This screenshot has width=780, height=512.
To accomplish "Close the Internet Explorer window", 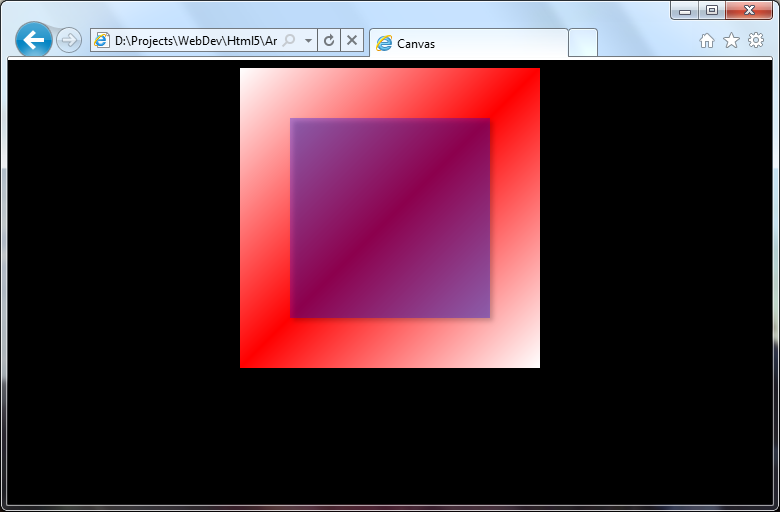I will [x=749, y=10].
